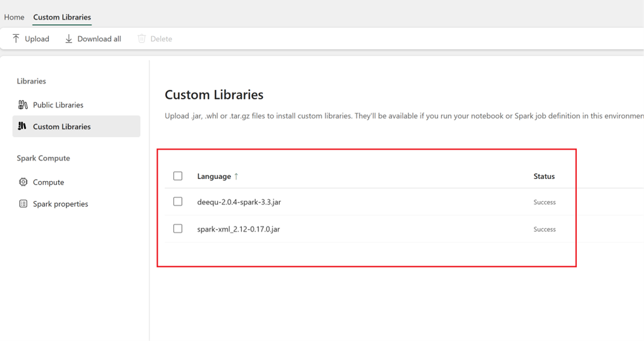Click the Download all arrow icon
The image size is (644, 341).
[68, 39]
